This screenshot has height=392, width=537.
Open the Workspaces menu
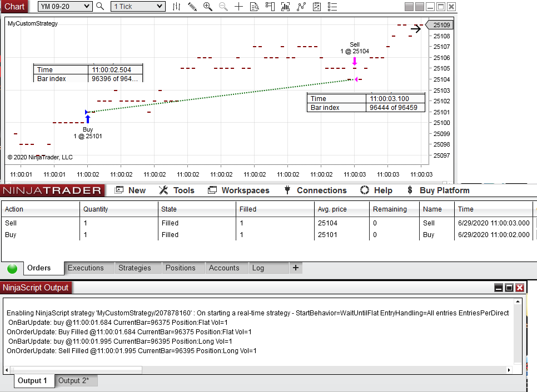238,190
